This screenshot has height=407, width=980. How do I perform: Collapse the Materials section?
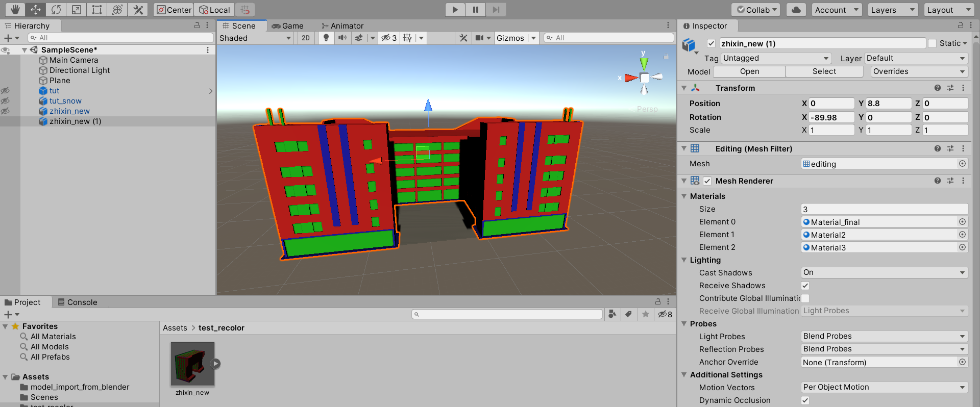(684, 196)
